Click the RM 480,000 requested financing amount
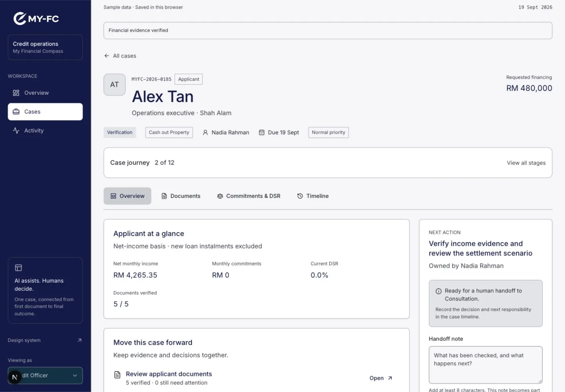This screenshot has width=565, height=392. (x=529, y=88)
